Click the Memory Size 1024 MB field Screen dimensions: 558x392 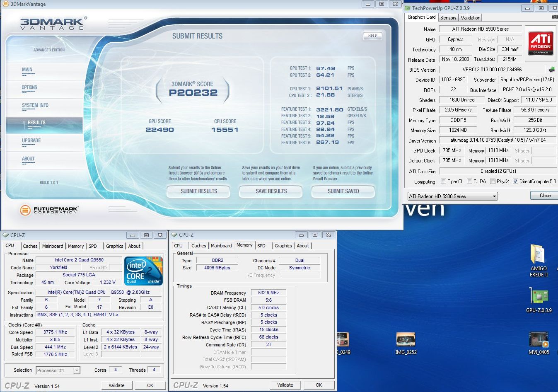(458, 130)
